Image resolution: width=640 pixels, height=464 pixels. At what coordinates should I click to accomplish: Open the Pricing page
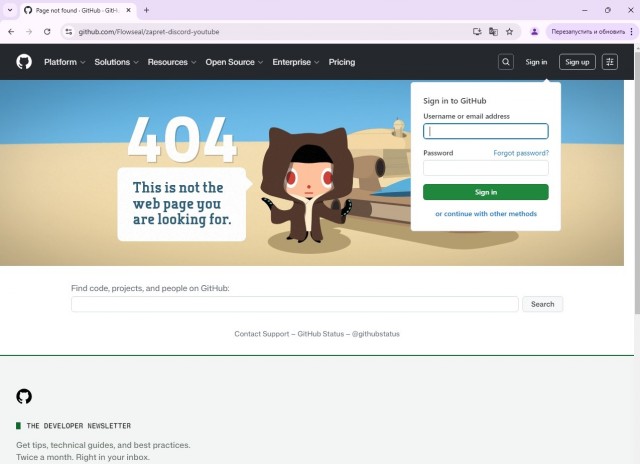342,62
